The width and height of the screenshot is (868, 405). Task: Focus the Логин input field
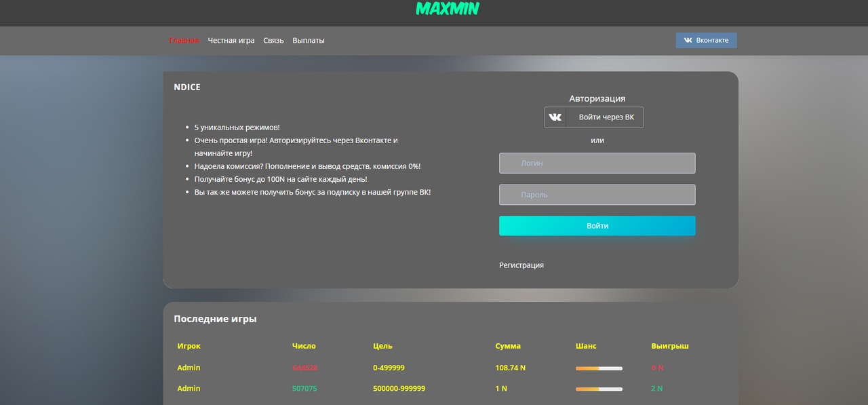coord(597,163)
